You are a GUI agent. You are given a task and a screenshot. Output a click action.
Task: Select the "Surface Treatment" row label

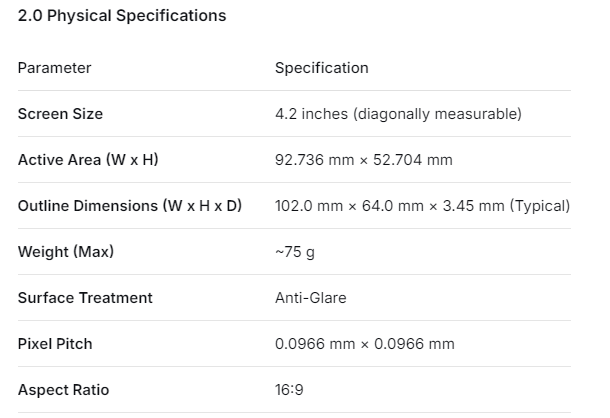click(85, 298)
